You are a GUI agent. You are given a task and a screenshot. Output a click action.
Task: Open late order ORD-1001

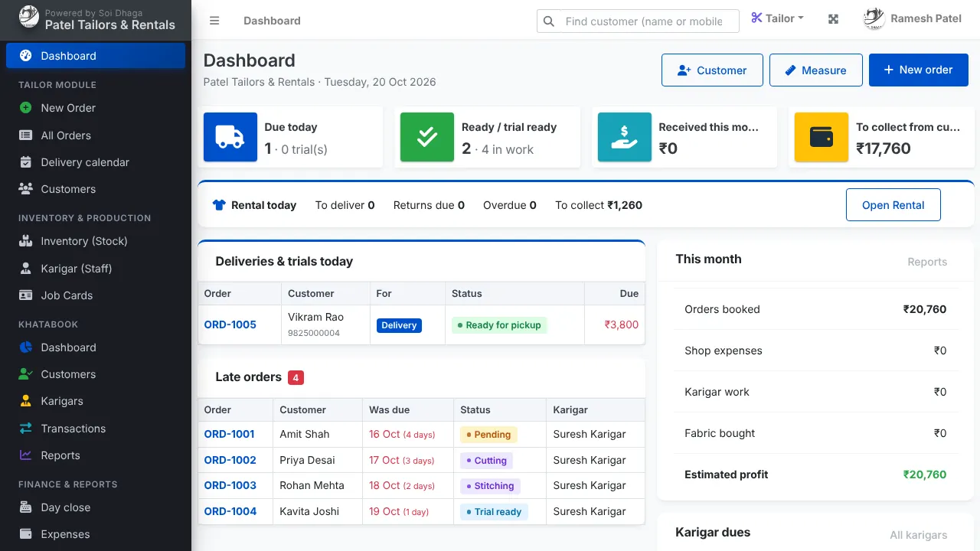click(229, 434)
